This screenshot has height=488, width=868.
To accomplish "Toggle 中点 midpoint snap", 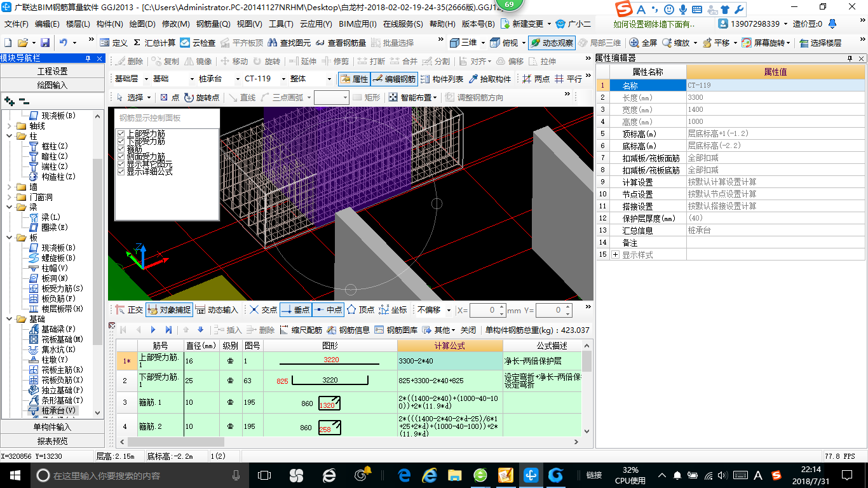I will 328,310.
